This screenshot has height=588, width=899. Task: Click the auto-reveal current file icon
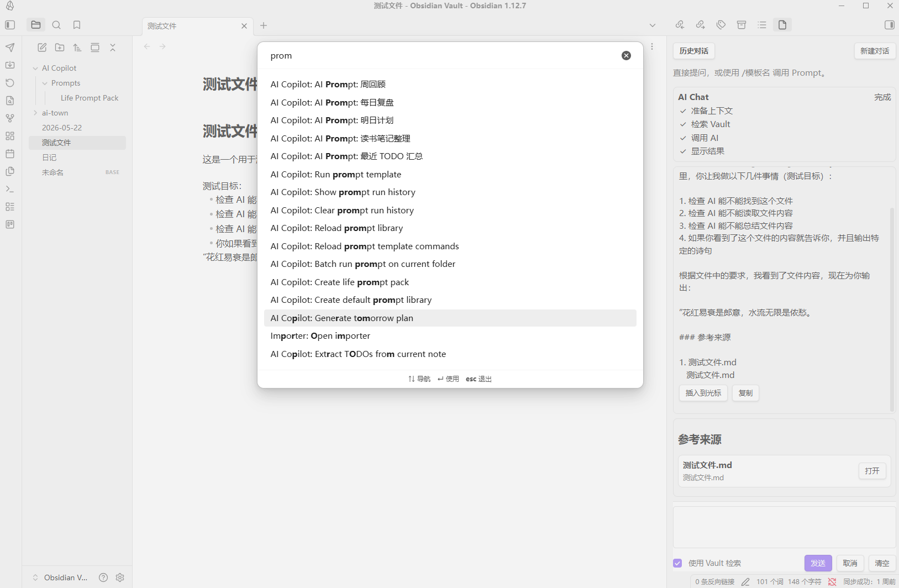coord(95,48)
